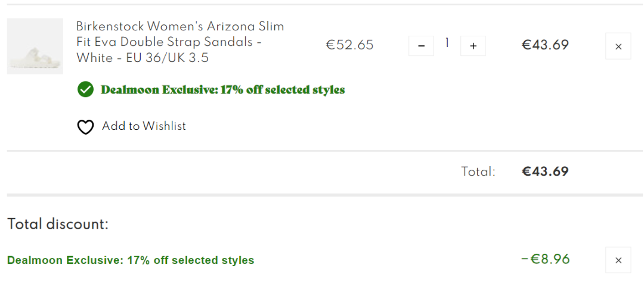Remove the Birkenstock sandals from cart

pyautogui.click(x=618, y=46)
